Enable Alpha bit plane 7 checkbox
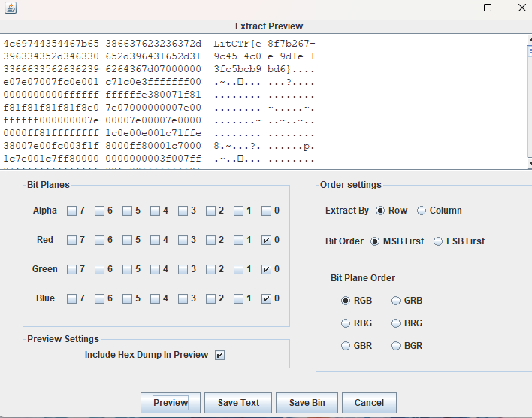 click(x=71, y=211)
